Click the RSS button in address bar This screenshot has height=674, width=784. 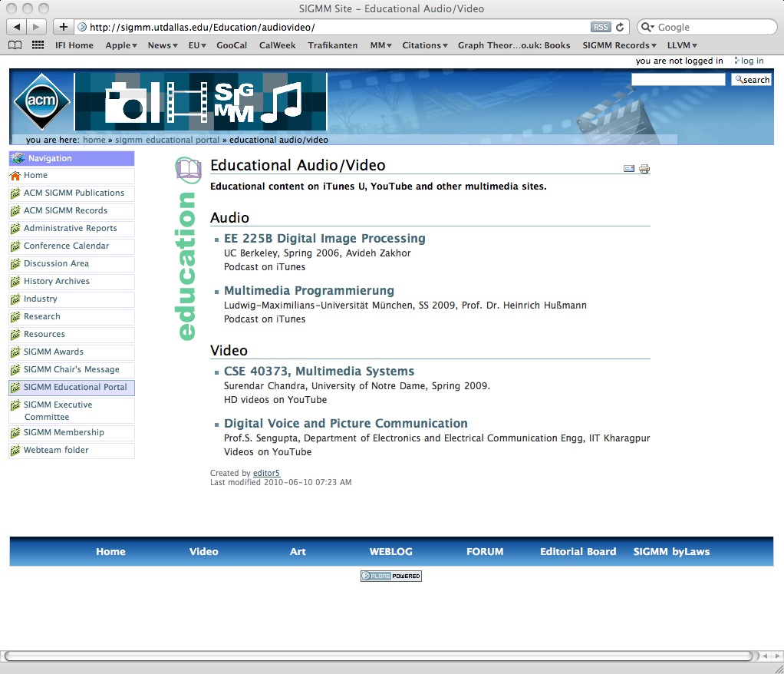click(x=600, y=27)
